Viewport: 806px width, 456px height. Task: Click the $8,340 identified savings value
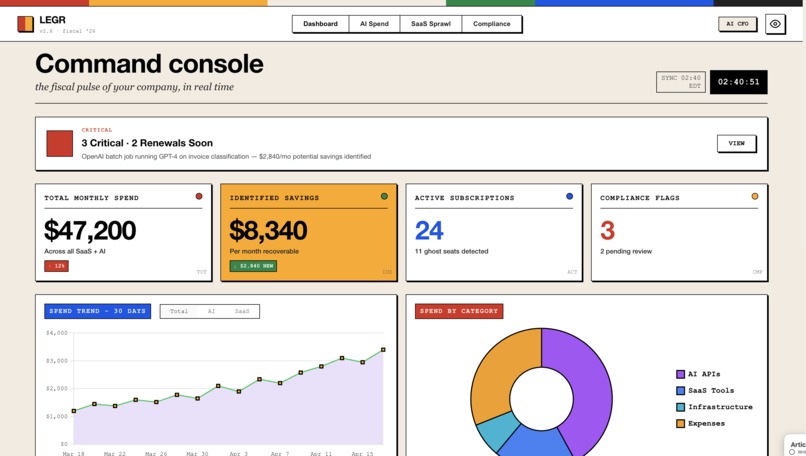pos(268,230)
